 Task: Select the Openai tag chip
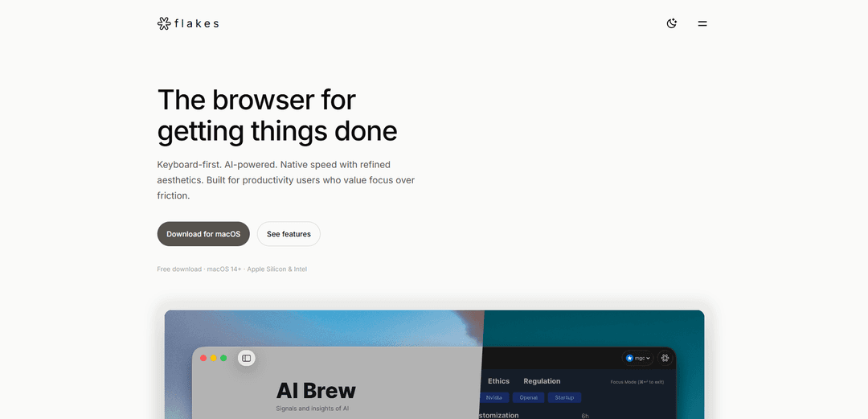[x=528, y=397]
